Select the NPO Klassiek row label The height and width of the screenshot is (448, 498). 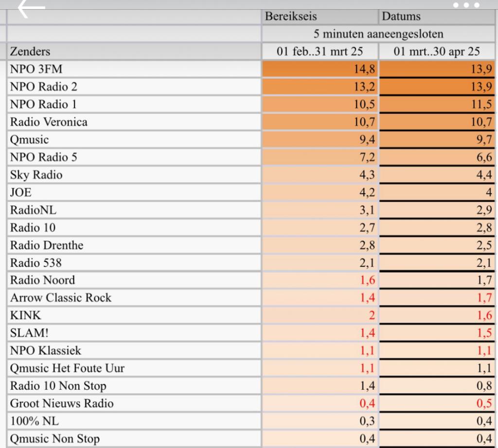[134, 350]
